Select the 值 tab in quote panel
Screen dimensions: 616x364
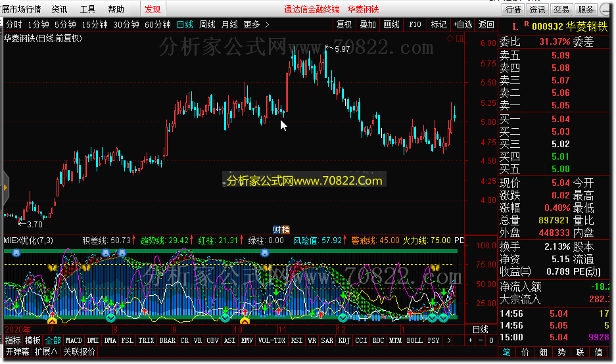click(x=599, y=352)
